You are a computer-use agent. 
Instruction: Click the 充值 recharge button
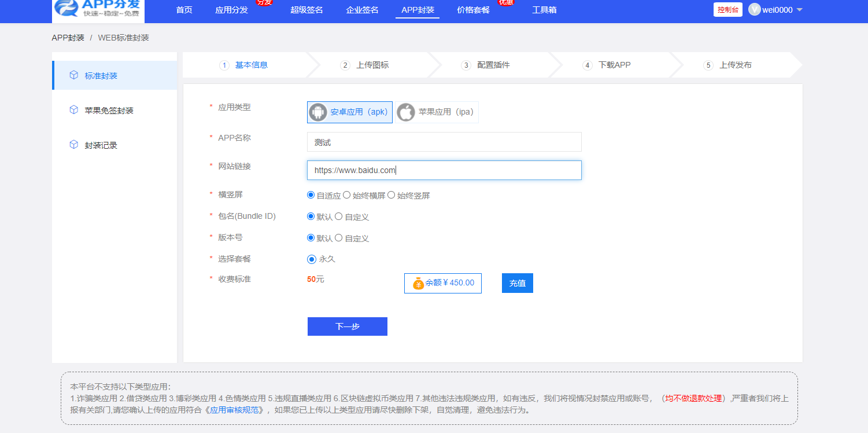(517, 283)
